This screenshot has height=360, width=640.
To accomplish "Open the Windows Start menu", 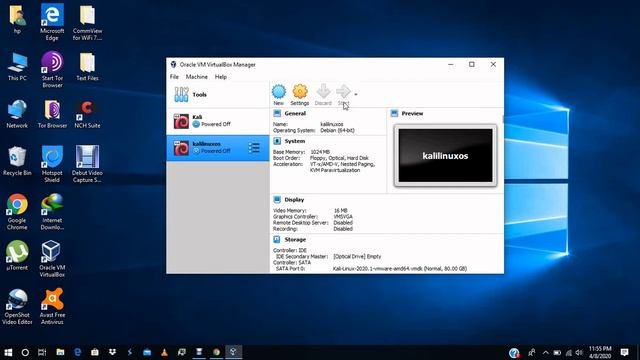I will [x=8, y=352].
